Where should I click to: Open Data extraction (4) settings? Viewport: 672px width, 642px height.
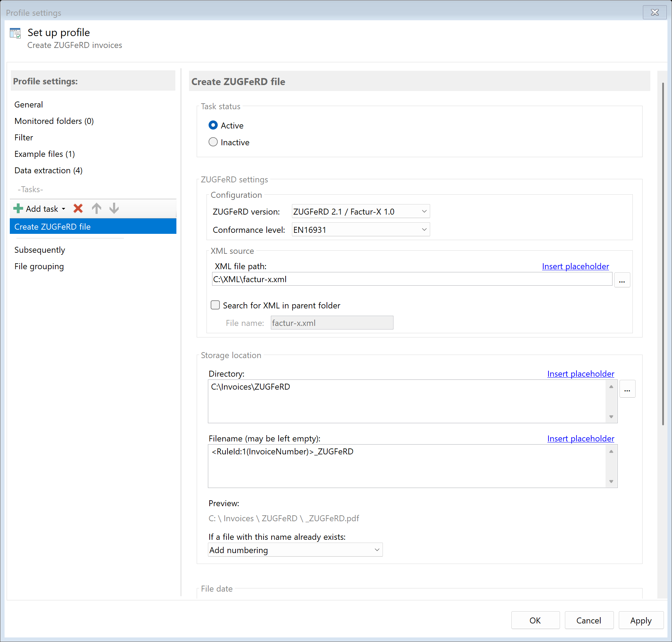(48, 170)
